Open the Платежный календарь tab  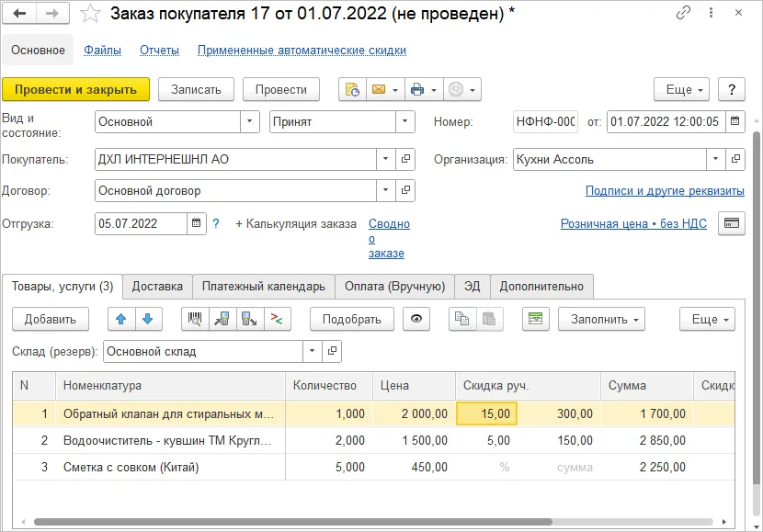(264, 287)
